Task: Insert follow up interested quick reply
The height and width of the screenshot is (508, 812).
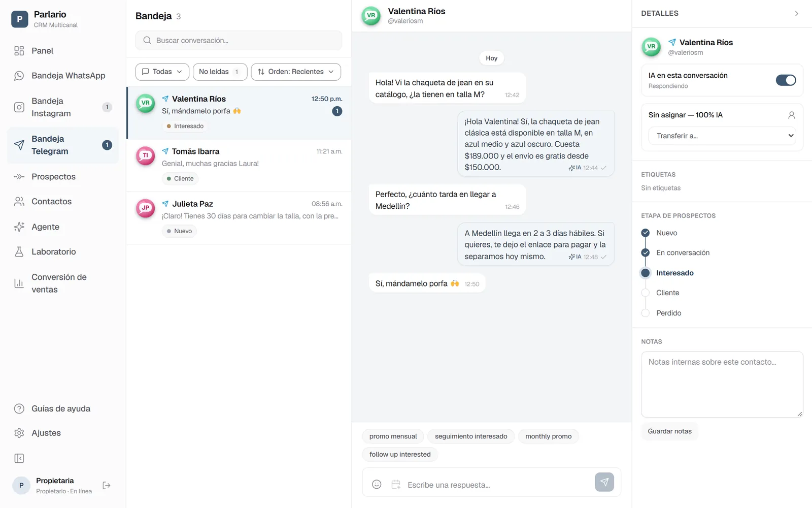Action: pos(400,454)
